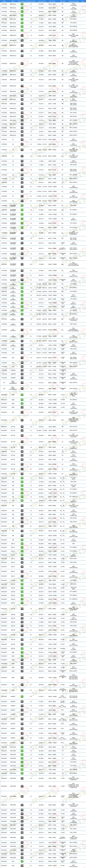Click the Opis column header
This screenshot has width=86, height=868.
click(x=83, y=1)
